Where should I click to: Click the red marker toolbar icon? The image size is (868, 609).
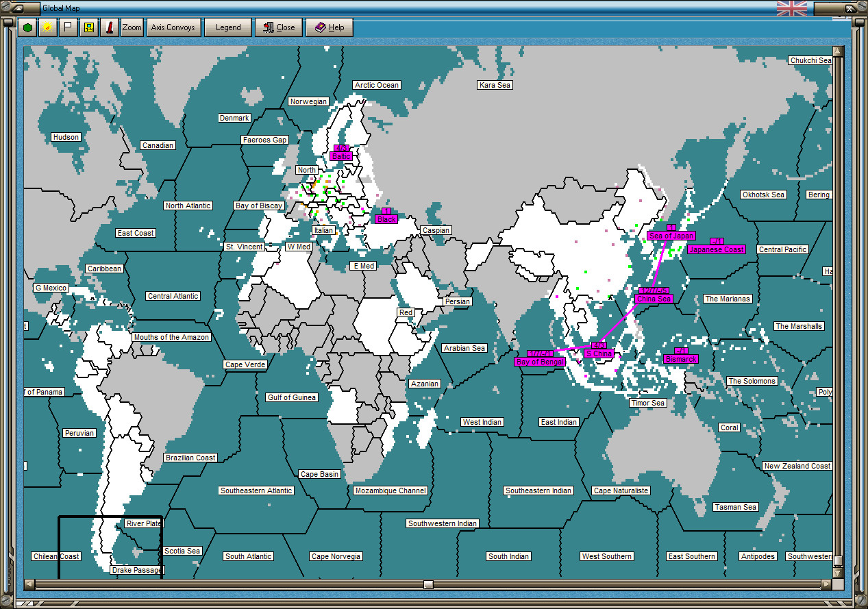click(109, 27)
